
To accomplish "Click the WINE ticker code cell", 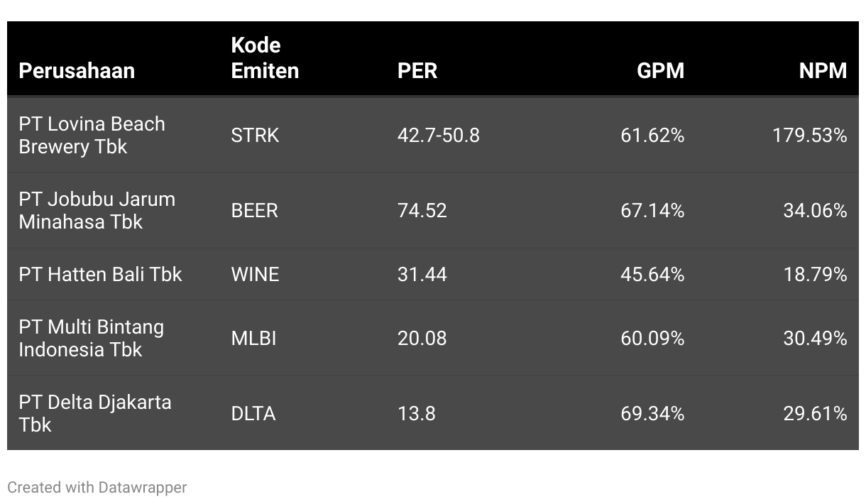I will tap(255, 275).
